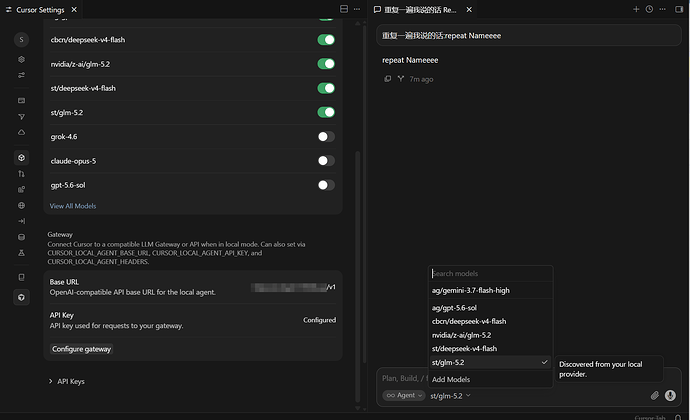This screenshot has width=690, height=420.
Task: Open the account avatar labeled S
Action: [x=21, y=40]
